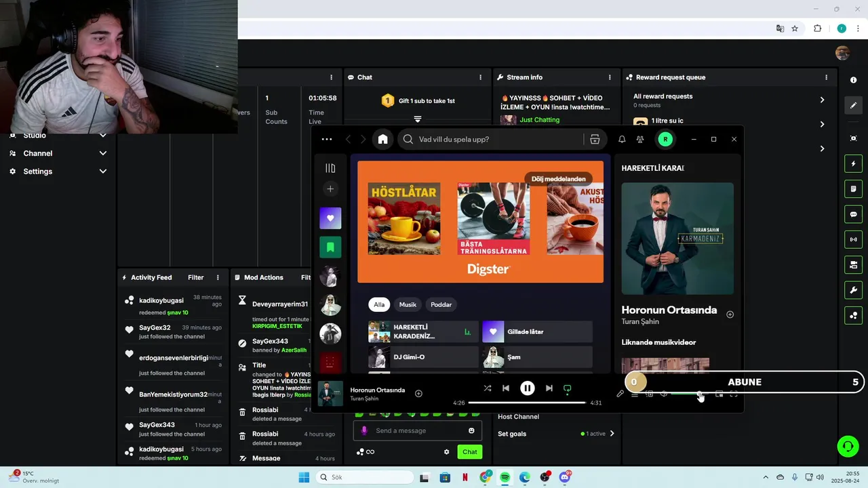
Task: Skip to next track
Action: pyautogui.click(x=549, y=388)
